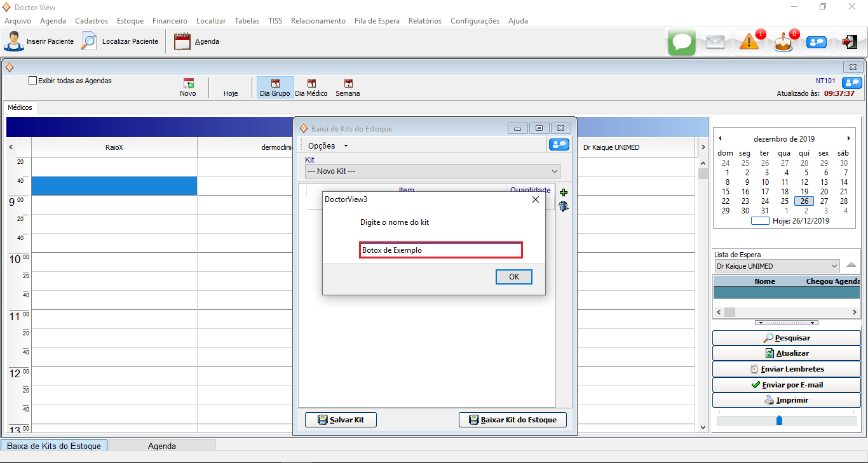Switch to the Agenda bottom tab
This screenshot has height=463, width=868.
coord(162,446)
